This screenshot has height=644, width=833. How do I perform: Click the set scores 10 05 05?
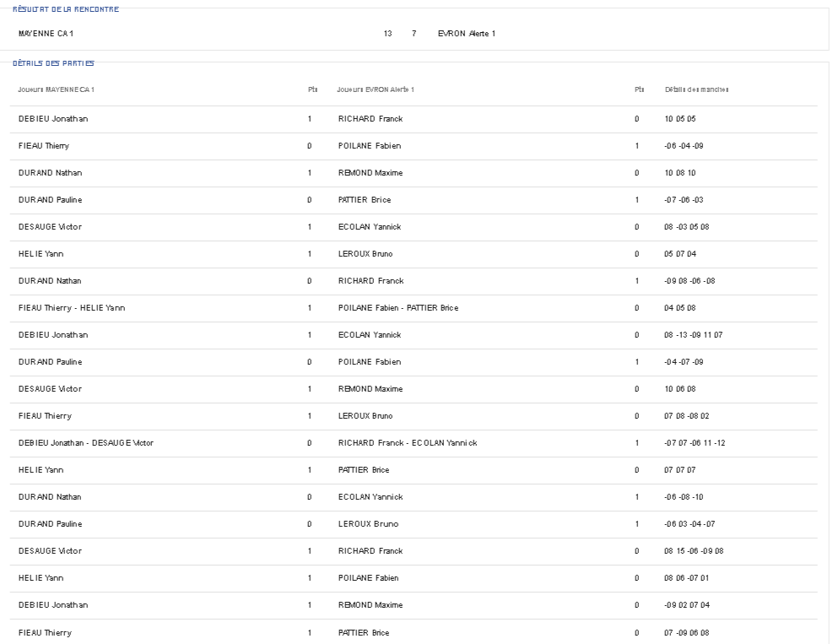click(679, 119)
